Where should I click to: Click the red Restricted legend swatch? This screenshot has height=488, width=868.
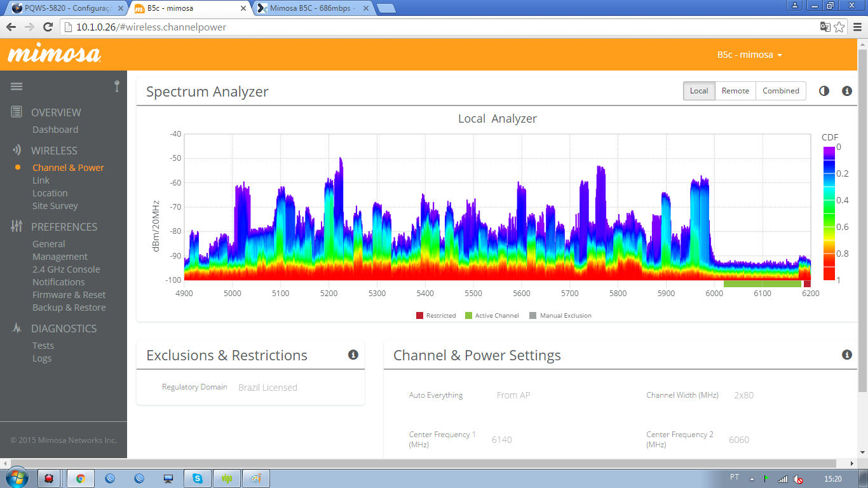(419, 315)
